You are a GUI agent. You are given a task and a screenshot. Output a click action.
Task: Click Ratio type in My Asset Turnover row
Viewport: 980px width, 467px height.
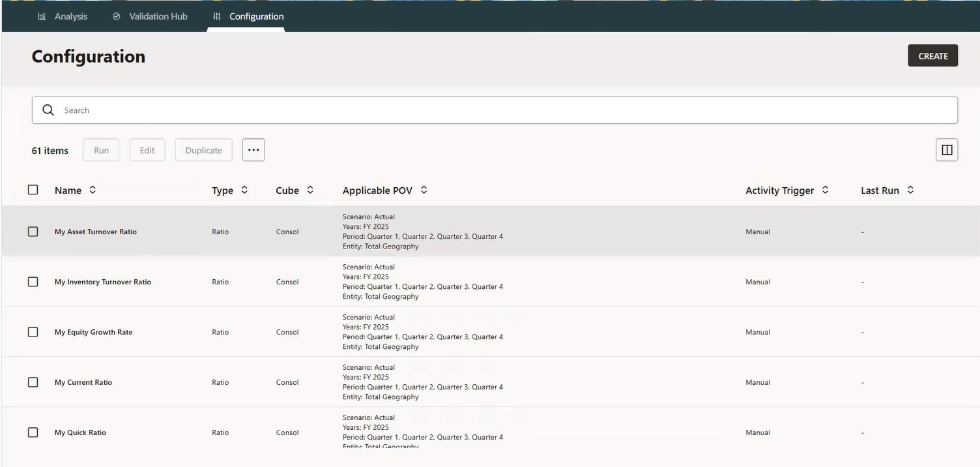[x=220, y=232]
